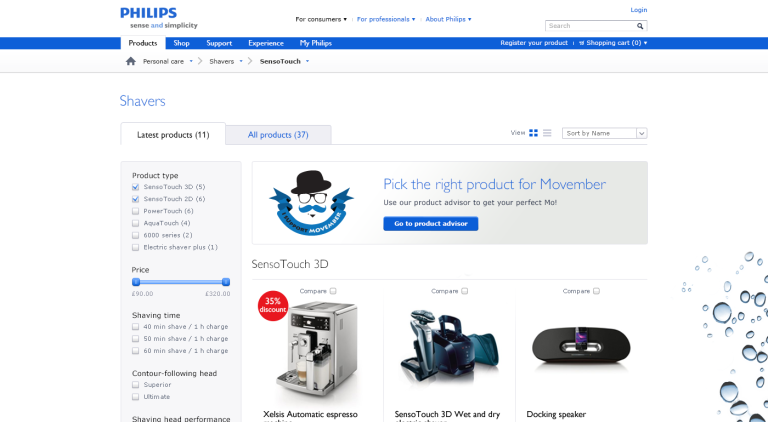Image resolution: width=768 pixels, height=422 pixels.
Task: Tick Compare for SensoTouch 3D shaver
Action: click(464, 291)
